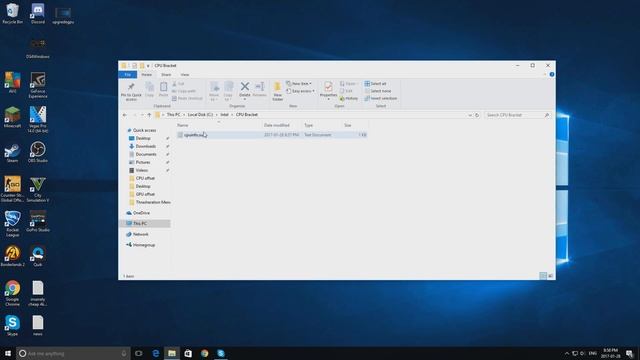640x360 pixels.
Task: Click the Google Chrome desktop icon
Action: point(12,293)
